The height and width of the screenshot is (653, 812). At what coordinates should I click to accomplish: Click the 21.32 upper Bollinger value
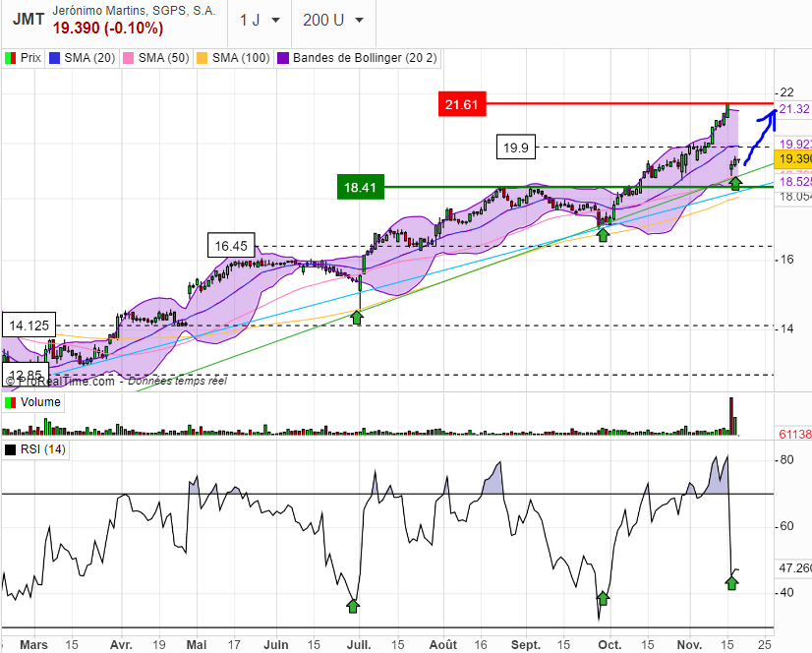click(794, 109)
